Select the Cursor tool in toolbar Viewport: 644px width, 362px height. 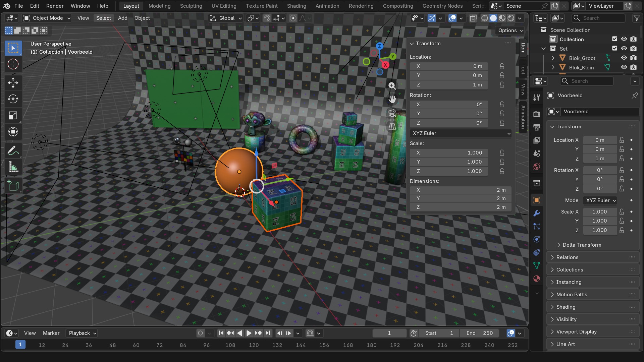click(x=13, y=64)
